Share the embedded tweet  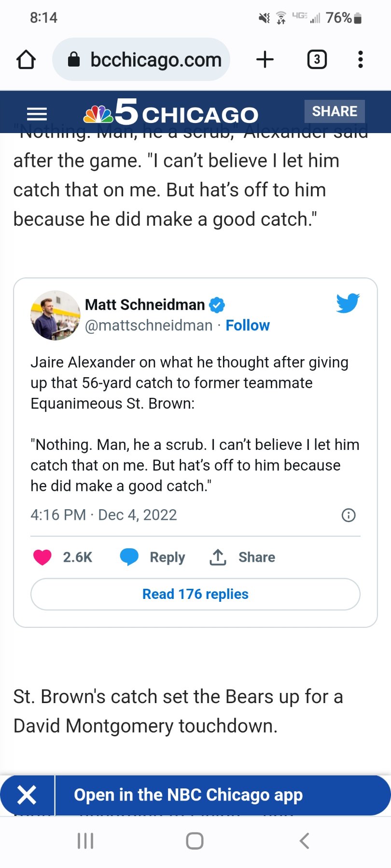[x=242, y=557]
